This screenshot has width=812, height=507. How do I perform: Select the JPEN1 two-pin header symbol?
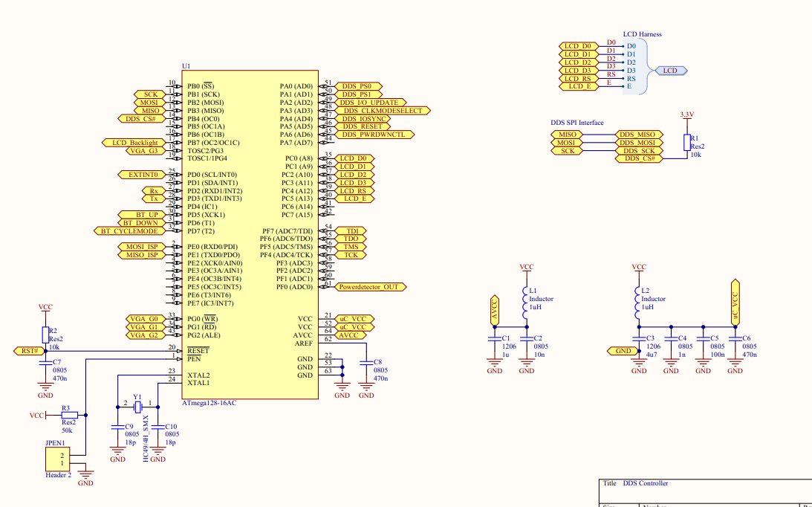[x=57, y=459]
